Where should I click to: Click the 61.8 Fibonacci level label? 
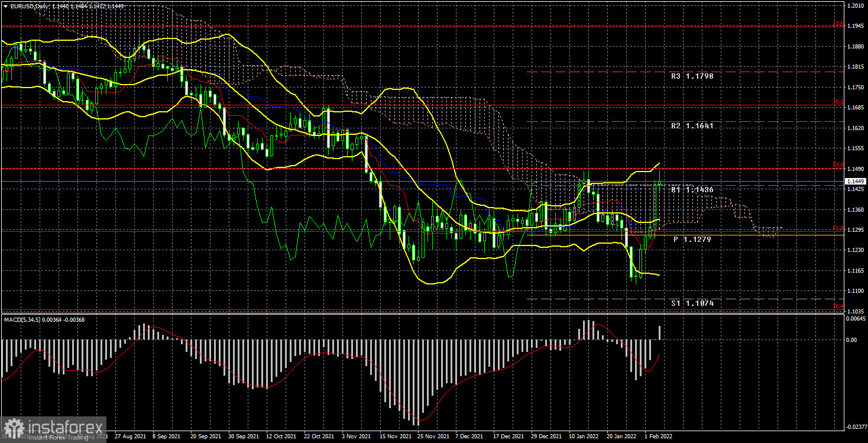(x=837, y=228)
